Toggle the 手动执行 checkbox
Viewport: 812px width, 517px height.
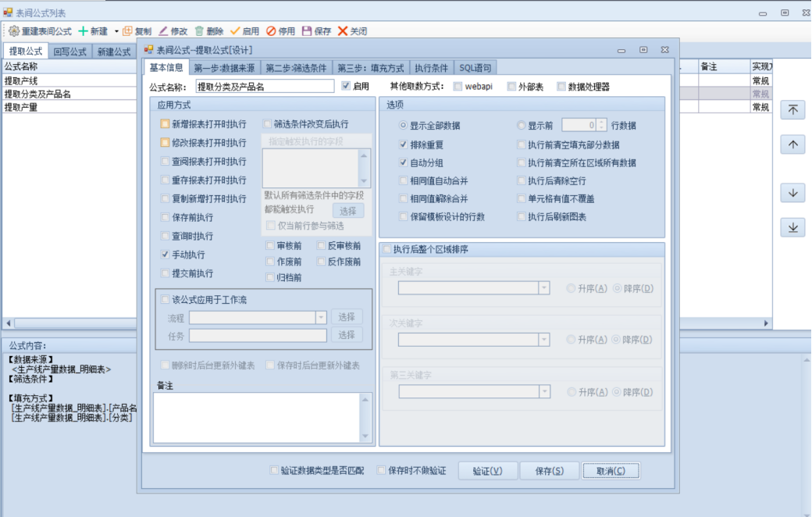point(165,255)
